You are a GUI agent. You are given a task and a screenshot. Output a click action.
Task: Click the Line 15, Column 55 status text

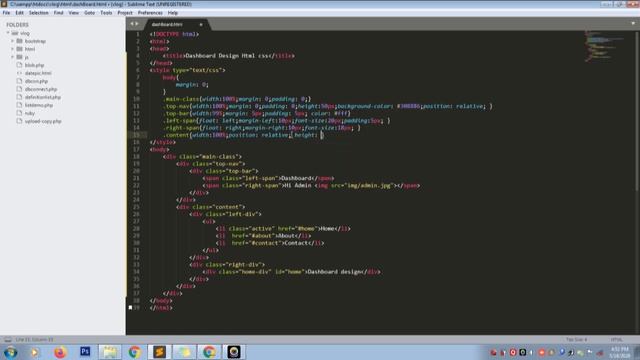click(34, 340)
